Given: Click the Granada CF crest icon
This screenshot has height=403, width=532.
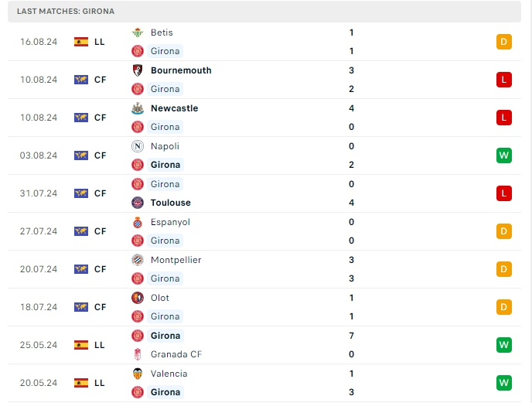Looking at the screenshot, I should [x=138, y=354].
